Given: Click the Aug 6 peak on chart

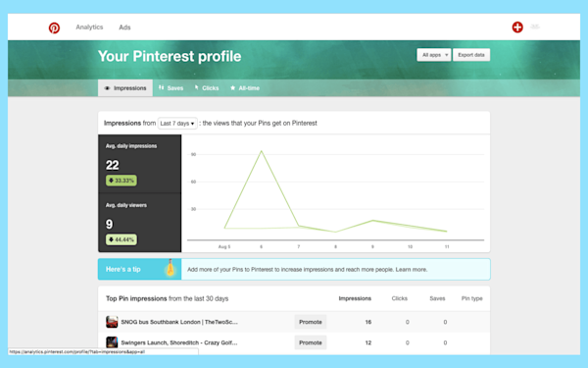Looking at the screenshot, I should tap(262, 151).
